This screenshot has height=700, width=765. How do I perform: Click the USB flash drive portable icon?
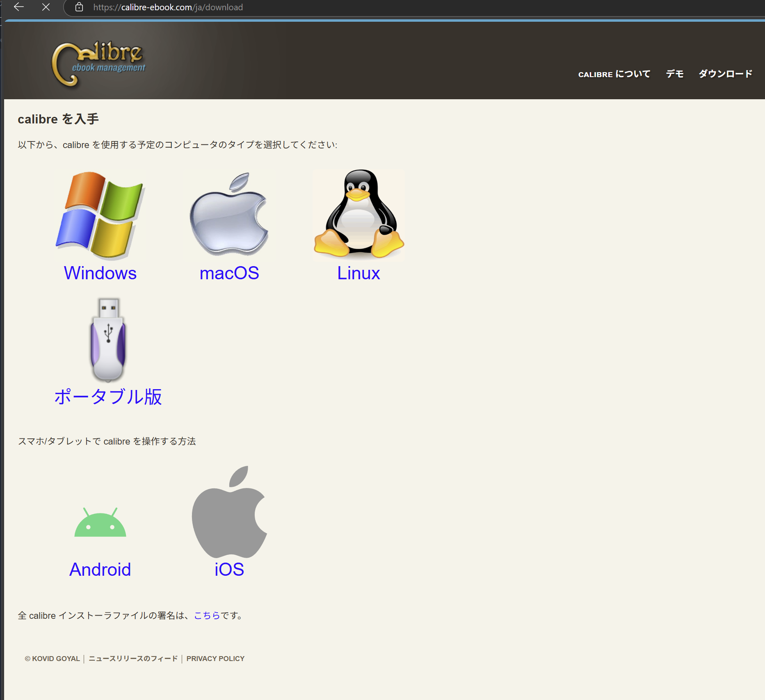[108, 340]
